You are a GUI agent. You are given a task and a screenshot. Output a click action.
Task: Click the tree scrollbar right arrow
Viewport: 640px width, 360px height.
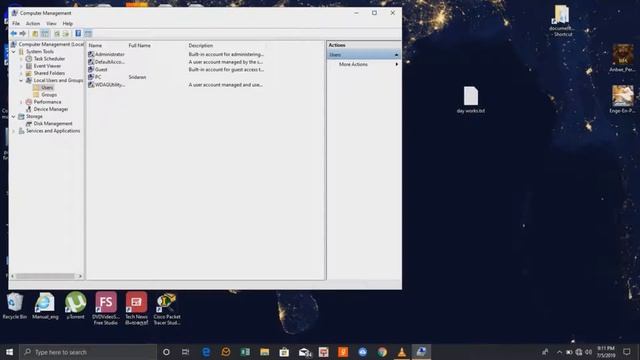(x=80, y=276)
